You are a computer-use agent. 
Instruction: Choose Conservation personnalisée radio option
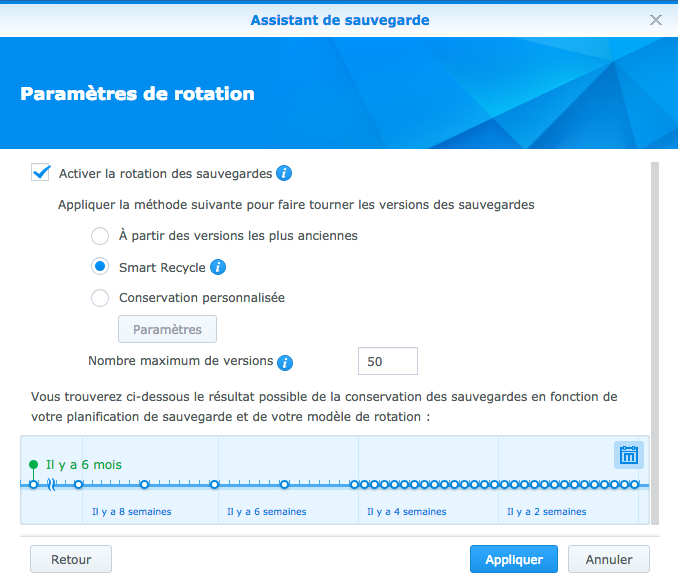point(100,298)
